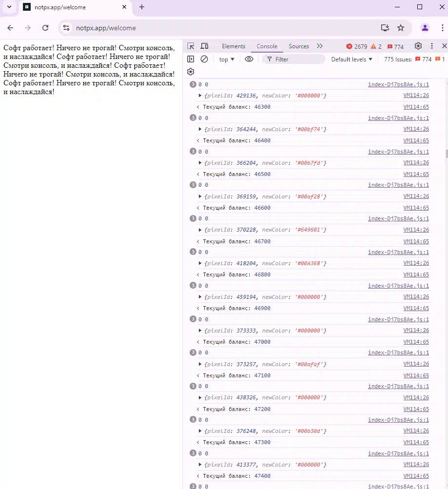The width and height of the screenshot is (448, 489).
Task: Bookmark this page with the star icon
Action: tap(401, 28)
